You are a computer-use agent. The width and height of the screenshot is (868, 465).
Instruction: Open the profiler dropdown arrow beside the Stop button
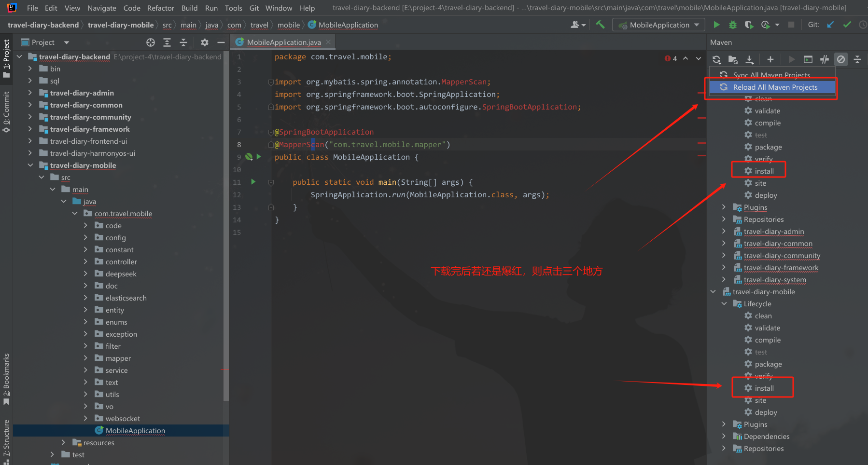[x=777, y=25]
